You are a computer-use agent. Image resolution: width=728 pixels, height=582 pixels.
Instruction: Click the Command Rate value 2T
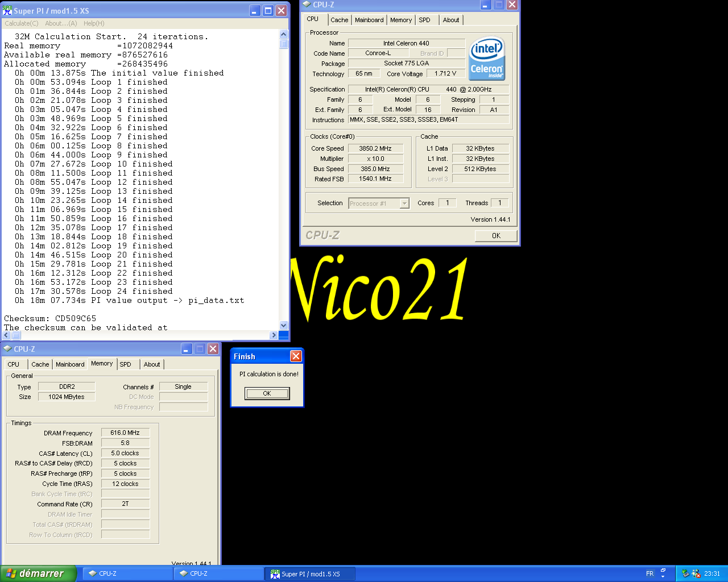[125, 504]
